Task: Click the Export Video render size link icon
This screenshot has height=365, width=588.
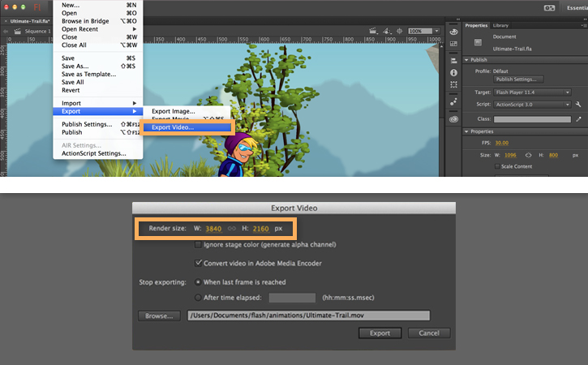Action: [232, 229]
